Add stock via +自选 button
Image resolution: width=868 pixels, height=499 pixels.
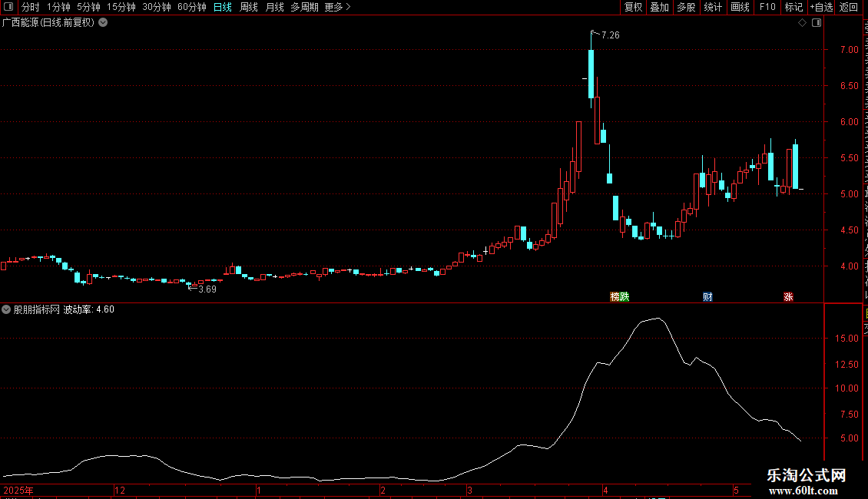tap(821, 7)
